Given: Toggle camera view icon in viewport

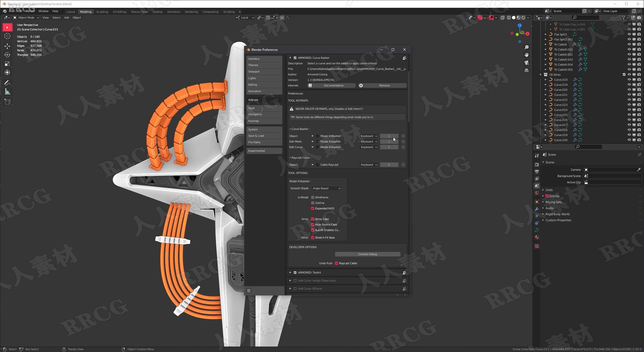Looking at the screenshot, I should [x=527, y=63].
